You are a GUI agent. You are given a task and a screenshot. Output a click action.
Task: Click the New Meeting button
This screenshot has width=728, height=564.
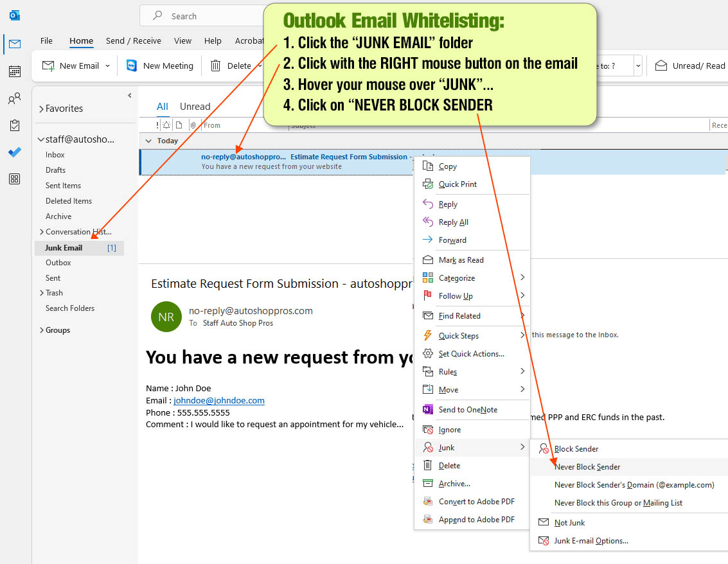tap(160, 66)
